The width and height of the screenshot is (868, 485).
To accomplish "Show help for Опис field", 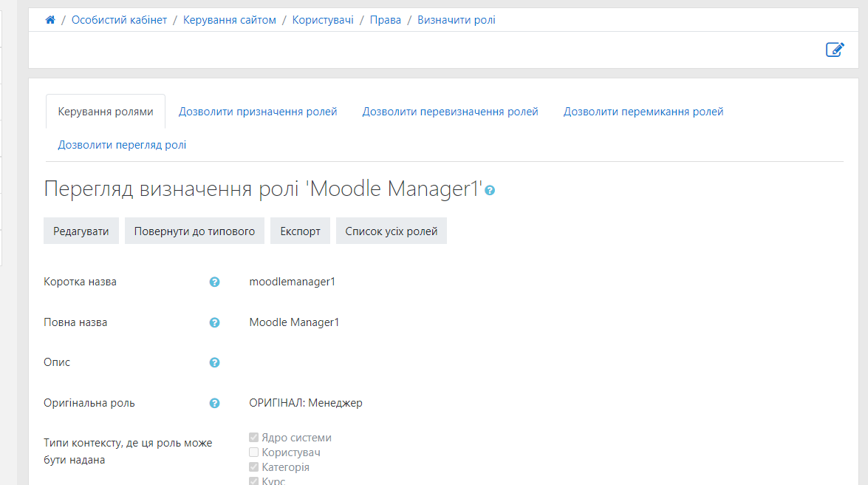I will [x=215, y=362].
